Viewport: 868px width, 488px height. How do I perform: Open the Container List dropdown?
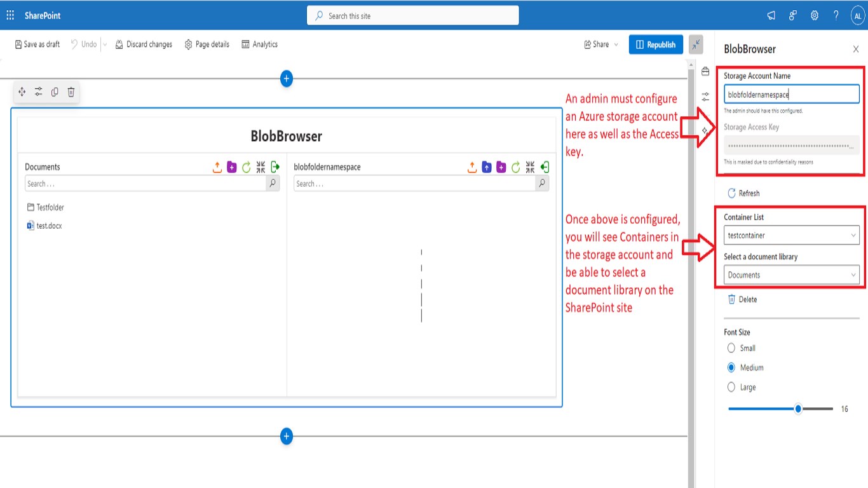click(x=792, y=236)
